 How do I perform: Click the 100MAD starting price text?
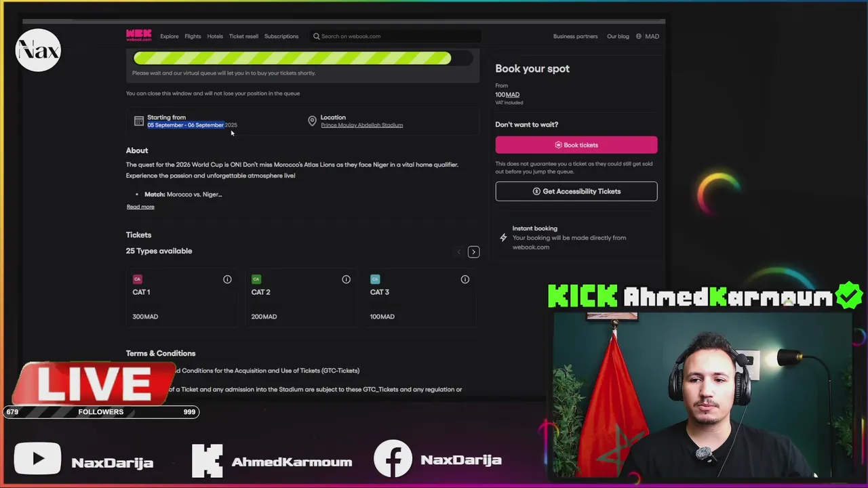[507, 95]
